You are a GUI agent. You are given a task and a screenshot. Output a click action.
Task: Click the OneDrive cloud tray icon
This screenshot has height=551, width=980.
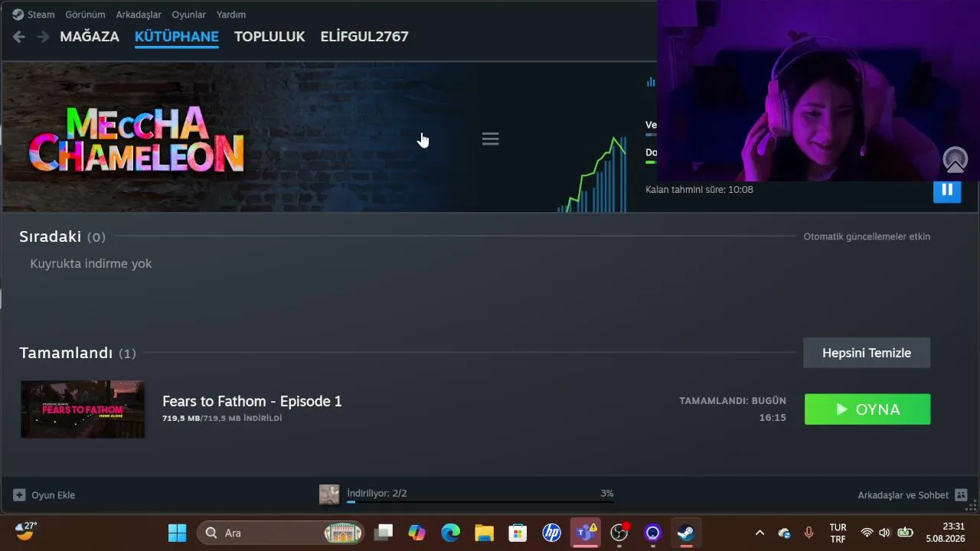click(784, 533)
